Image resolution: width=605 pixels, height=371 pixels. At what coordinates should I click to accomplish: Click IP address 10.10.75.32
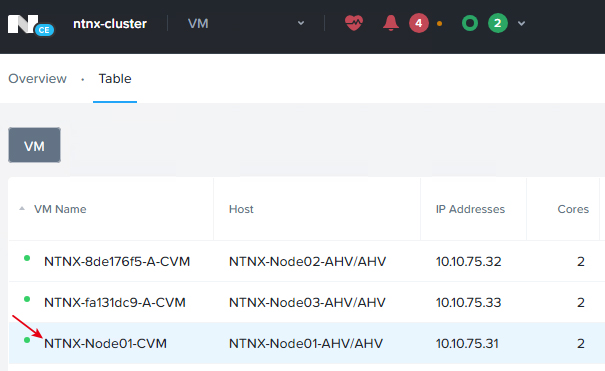468,261
